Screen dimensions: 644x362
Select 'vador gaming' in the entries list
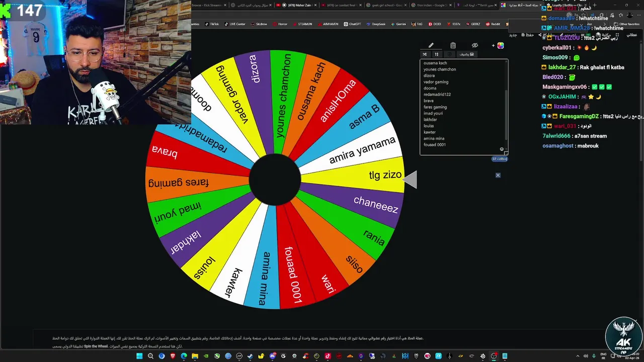436,82
